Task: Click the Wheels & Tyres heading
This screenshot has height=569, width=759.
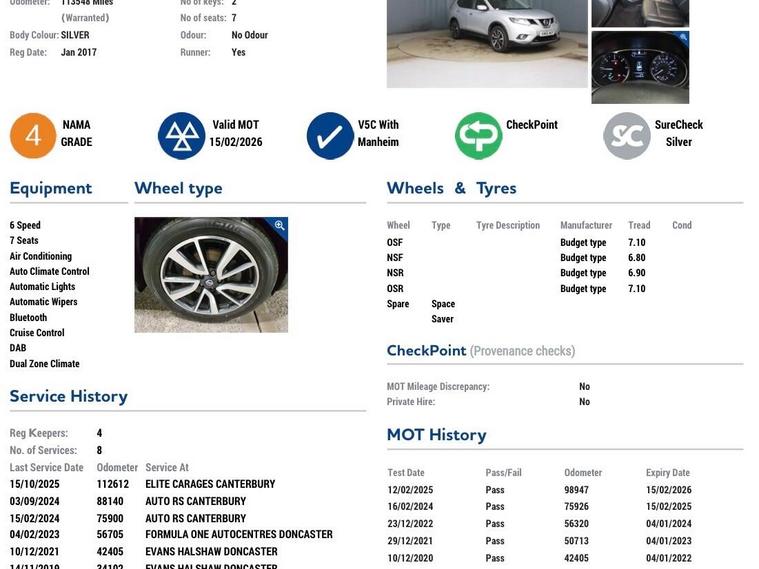Action: (451, 188)
